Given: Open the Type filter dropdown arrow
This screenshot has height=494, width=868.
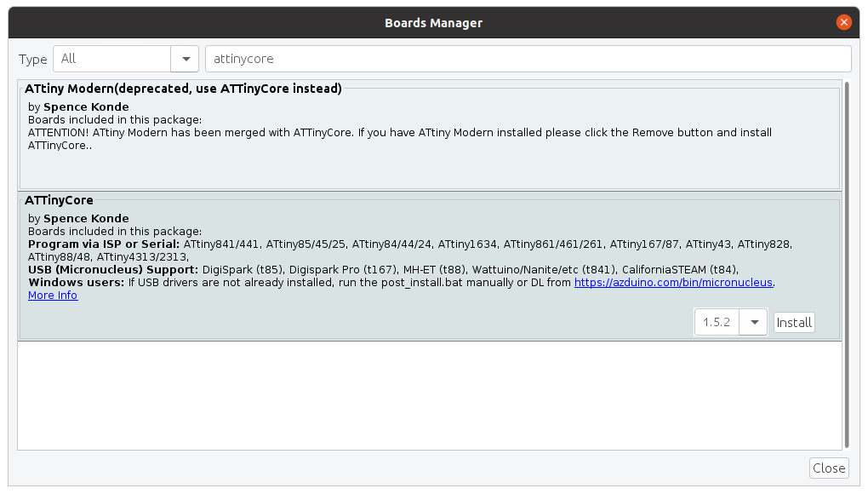Looking at the screenshot, I should point(186,59).
